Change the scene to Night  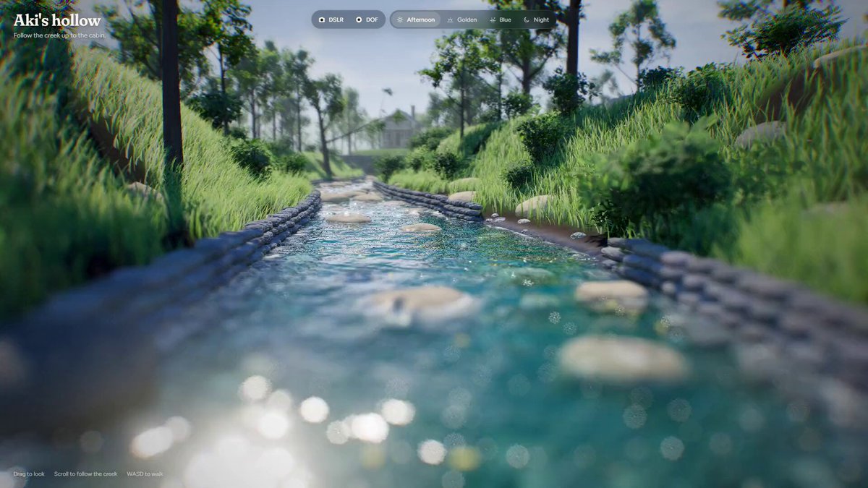tap(537, 20)
